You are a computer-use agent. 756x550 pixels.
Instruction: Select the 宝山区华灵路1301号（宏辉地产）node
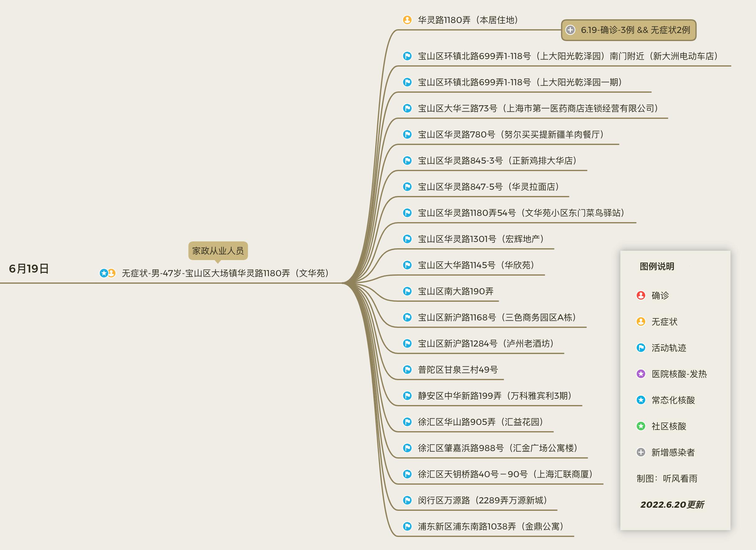click(481, 239)
